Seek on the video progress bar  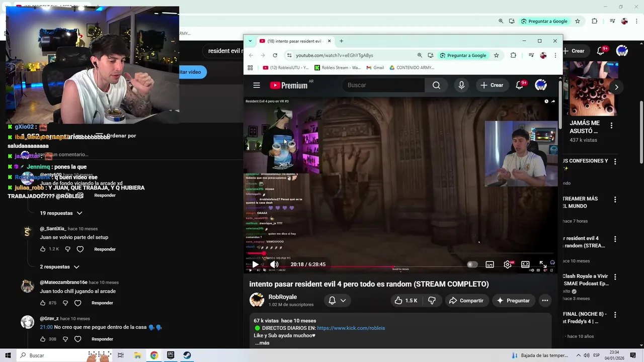coord(401,254)
